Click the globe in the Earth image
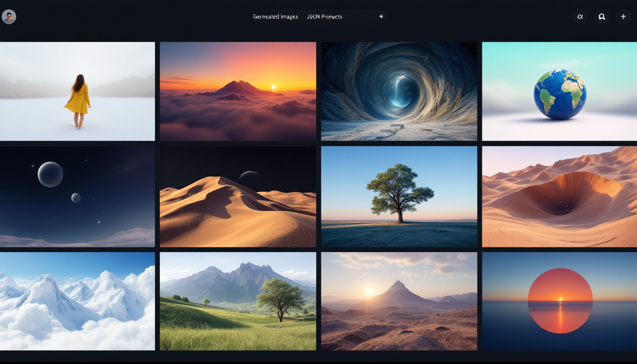This screenshot has height=364, width=637. (559, 94)
